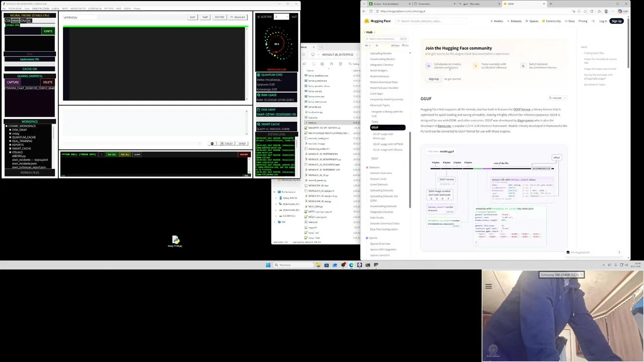Click the DALEJ button under the chat box

point(227,144)
